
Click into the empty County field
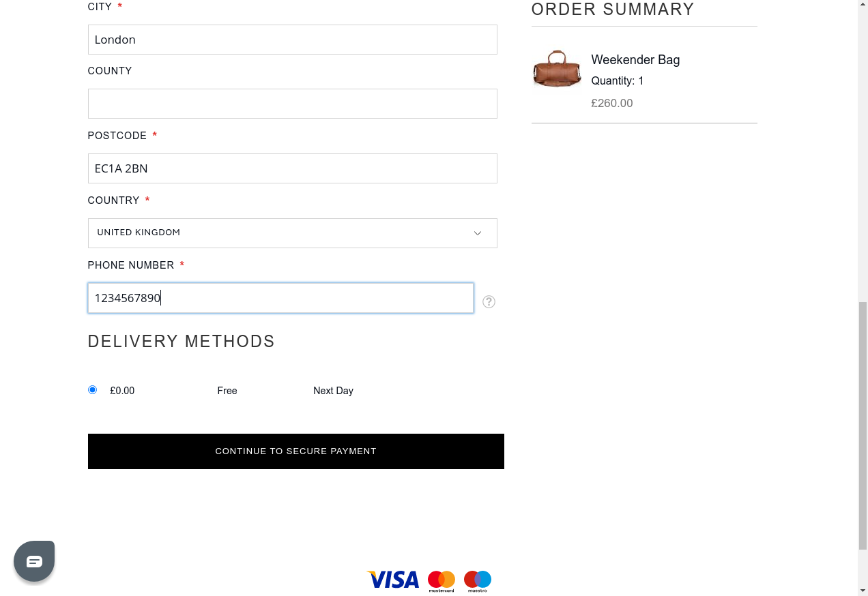(292, 104)
